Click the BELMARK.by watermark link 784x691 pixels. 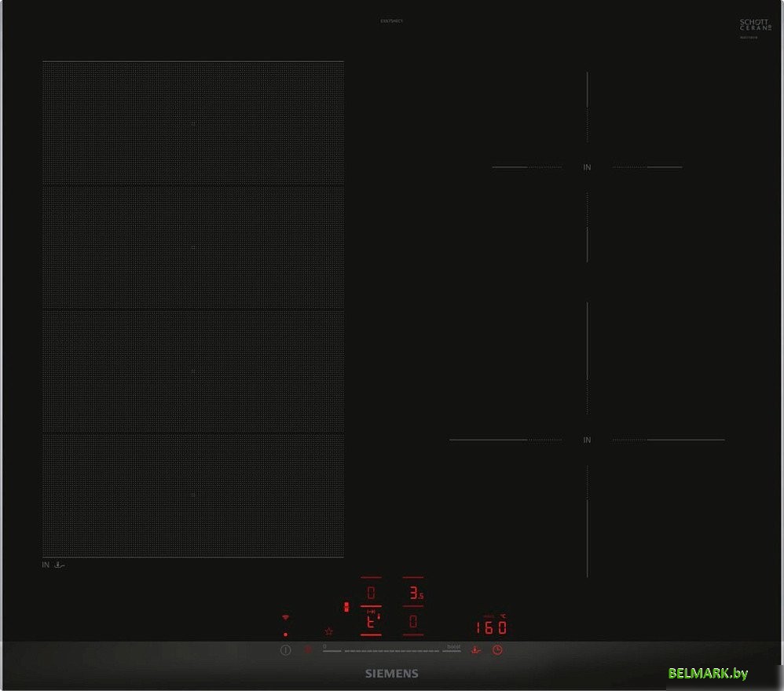tap(708, 674)
